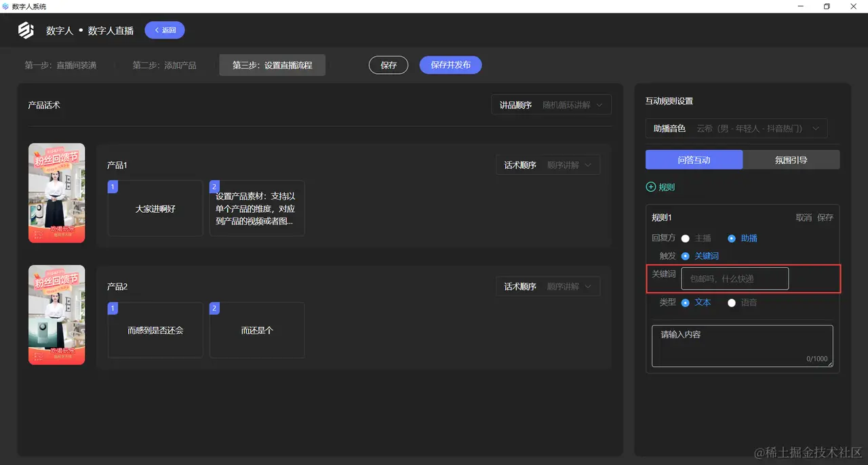Select script card 1 大家进啊好
Image resolution: width=868 pixels, height=465 pixels.
pyautogui.click(x=155, y=208)
